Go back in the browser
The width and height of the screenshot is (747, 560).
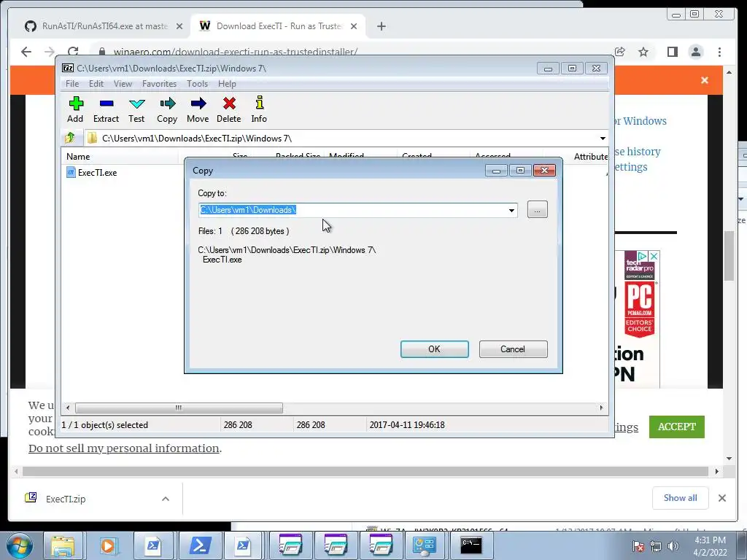click(26, 52)
